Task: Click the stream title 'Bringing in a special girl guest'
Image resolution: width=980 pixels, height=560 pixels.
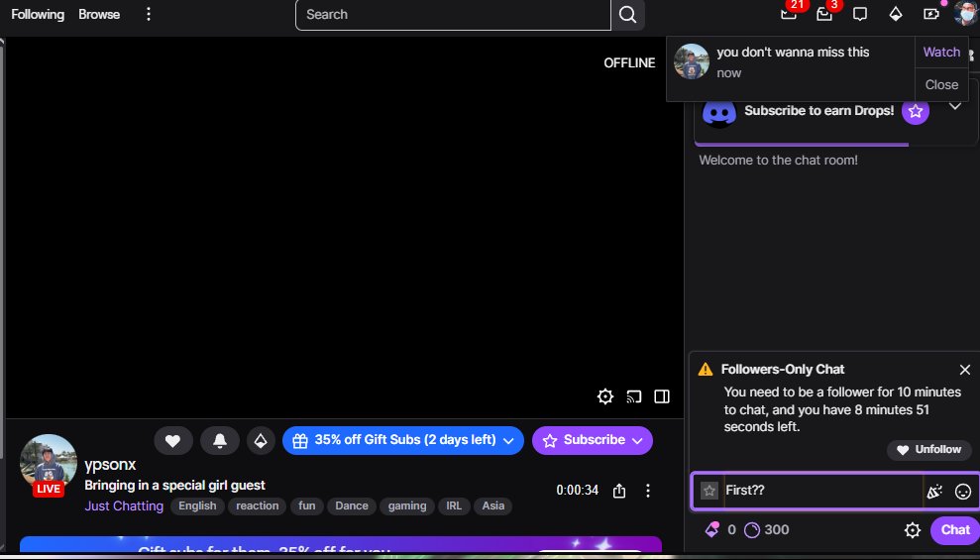Action: [x=175, y=485]
